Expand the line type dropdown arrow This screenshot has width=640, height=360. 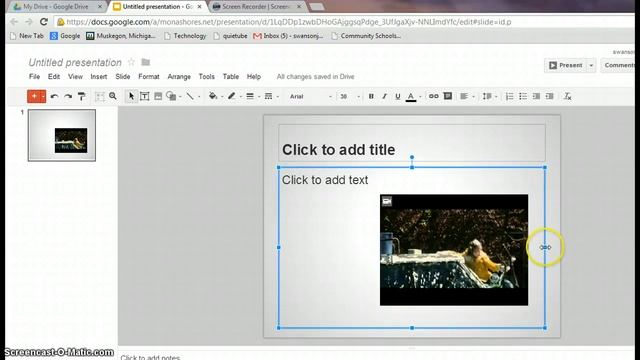[x=199, y=97]
